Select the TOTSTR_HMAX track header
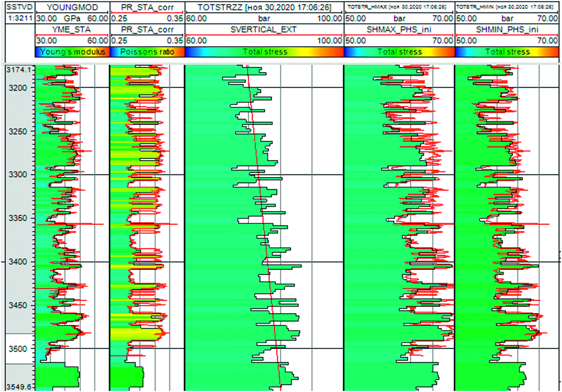 pos(399,8)
